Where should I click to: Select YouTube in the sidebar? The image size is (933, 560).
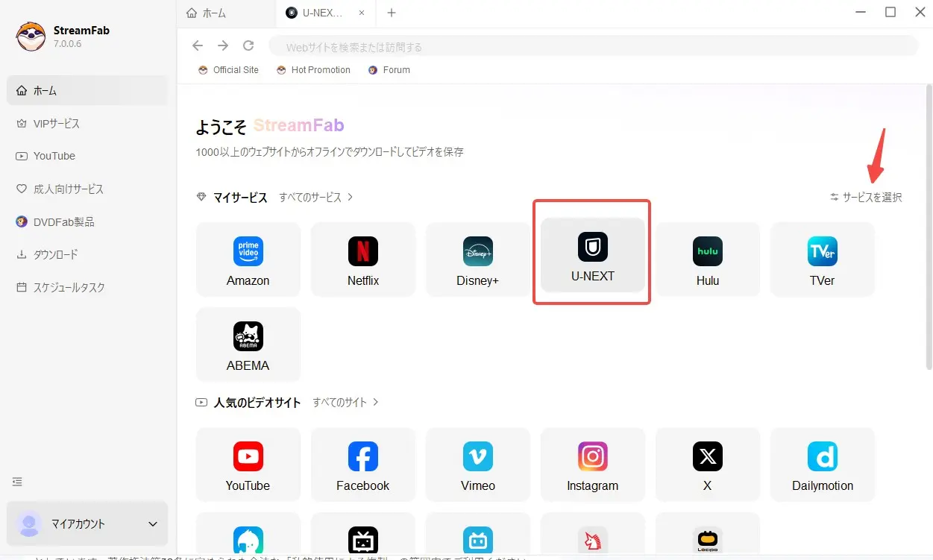point(87,156)
